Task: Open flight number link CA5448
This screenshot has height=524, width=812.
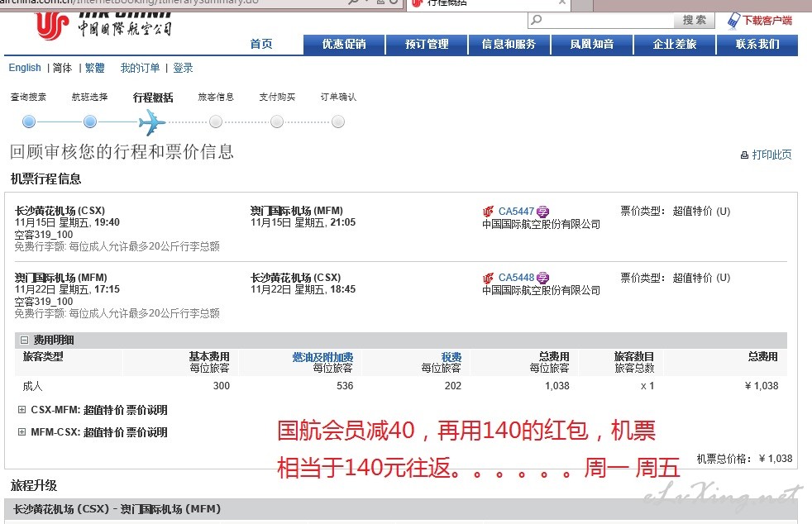Action: click(x=516, y=278)
